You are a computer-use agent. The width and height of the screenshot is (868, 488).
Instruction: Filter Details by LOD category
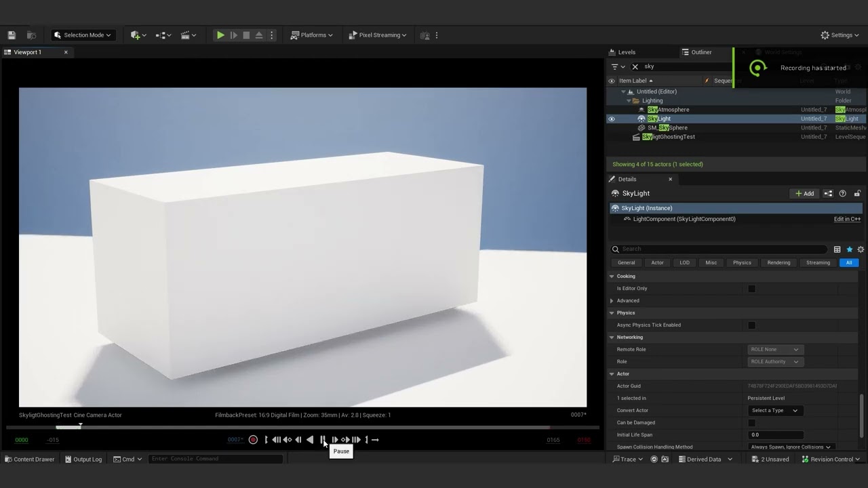click(x=684, y=263)
